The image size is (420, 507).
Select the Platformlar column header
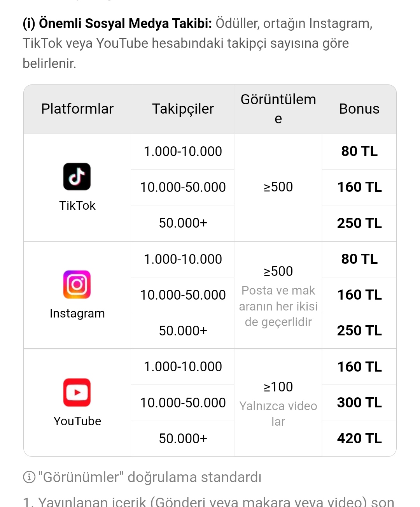click(77, 109)
